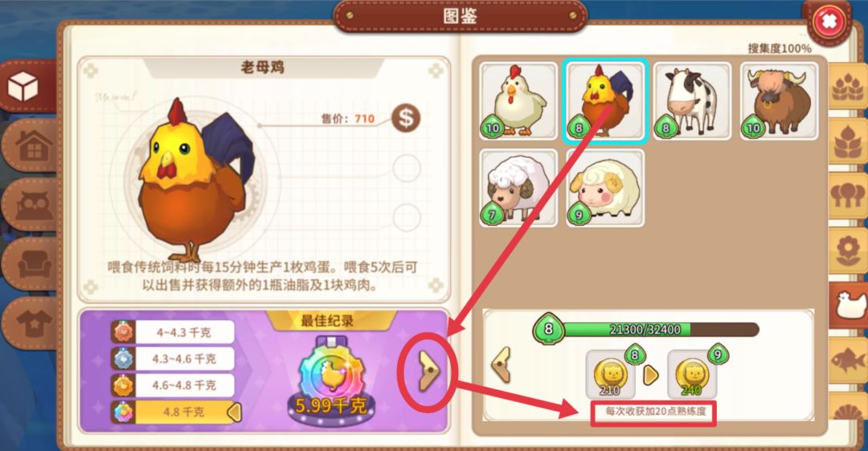Viewport: 868px width, 451px height.
Task: Open the house category tab
Action: (31, 146)
